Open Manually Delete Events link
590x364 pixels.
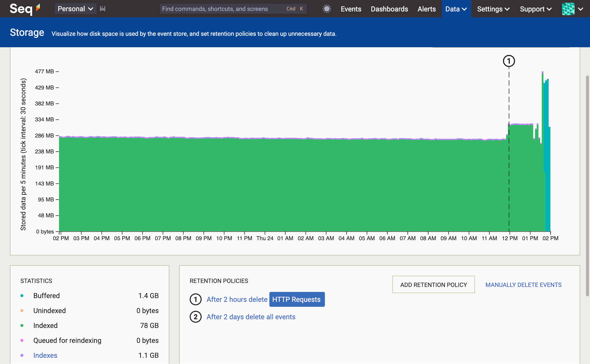523,285
